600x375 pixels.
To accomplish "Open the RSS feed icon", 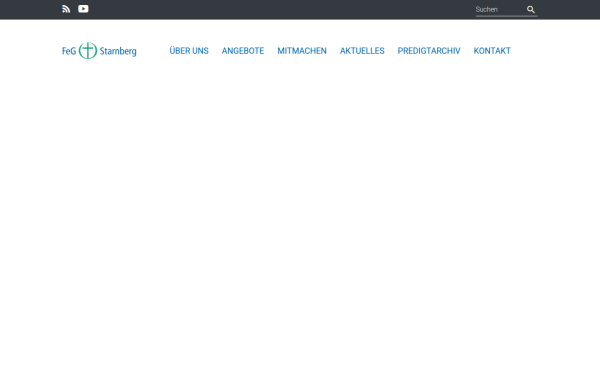I will [66, 9].
